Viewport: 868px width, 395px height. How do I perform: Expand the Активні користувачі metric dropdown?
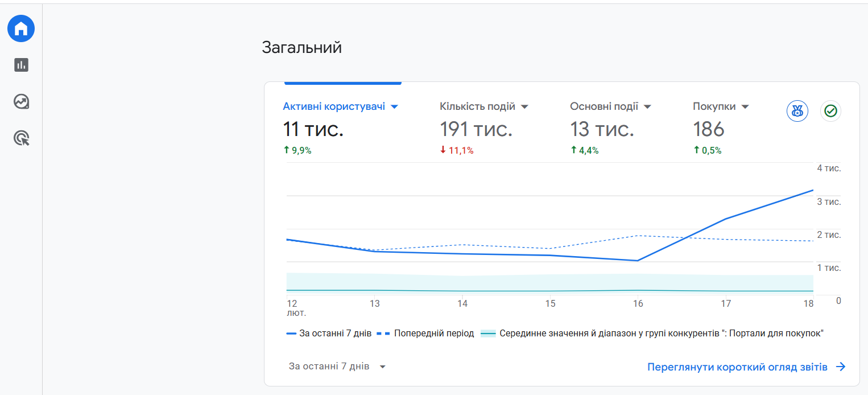click(x=394, y=106)
